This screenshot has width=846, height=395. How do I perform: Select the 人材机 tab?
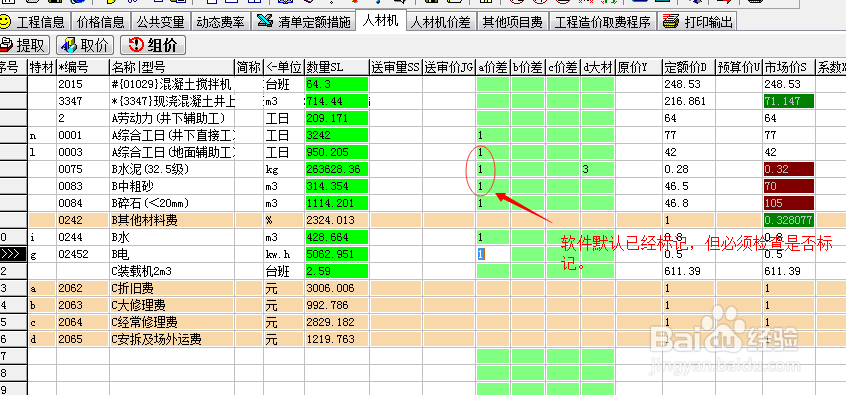(380, 21)
